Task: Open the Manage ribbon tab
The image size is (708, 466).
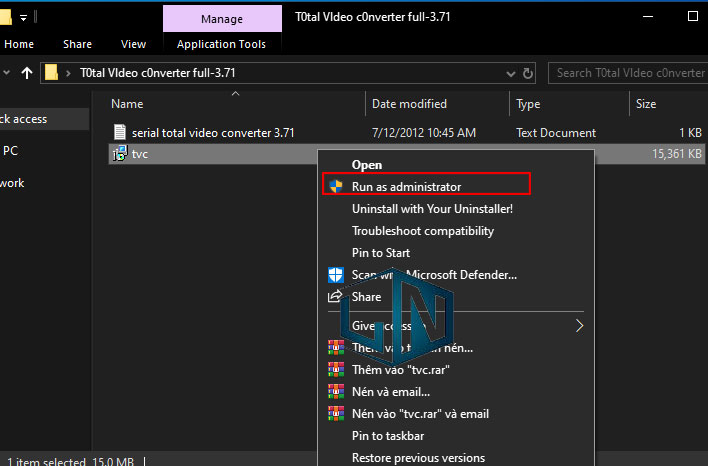Action: [x=222, y=19]
